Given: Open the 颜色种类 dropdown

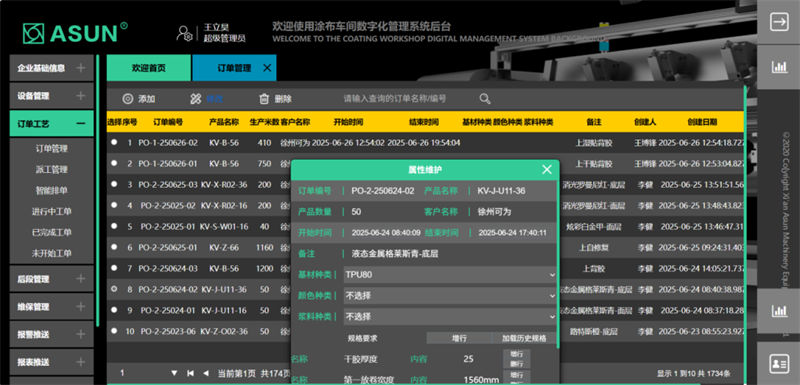Looking at the screenshot, I should pos(449,296).
